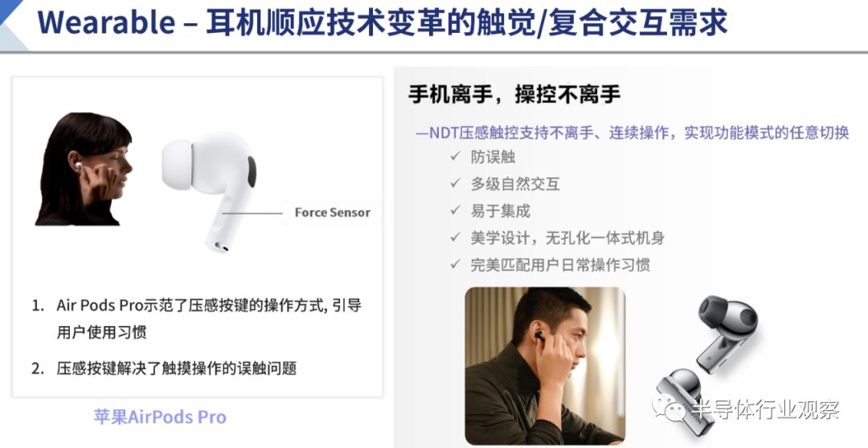Click the white AirPods Pro earbud image
This screenshot has height=448, width=868.
pos(209,191)
